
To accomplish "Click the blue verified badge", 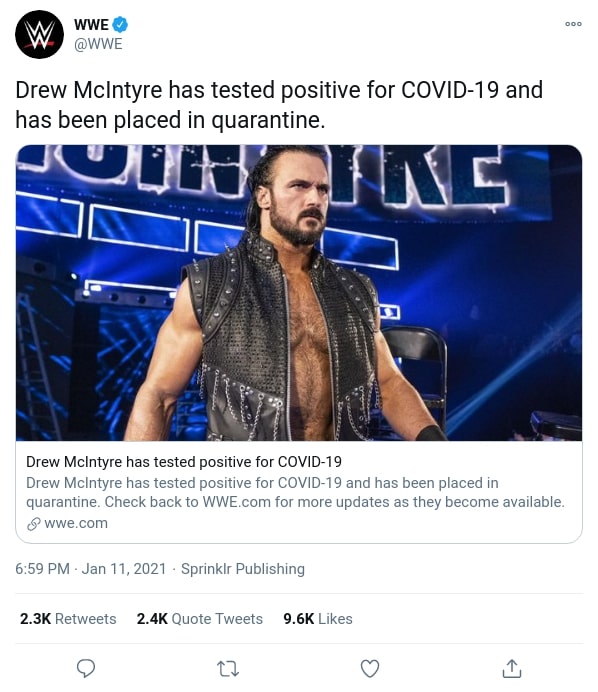I will [x=120, y=24].
